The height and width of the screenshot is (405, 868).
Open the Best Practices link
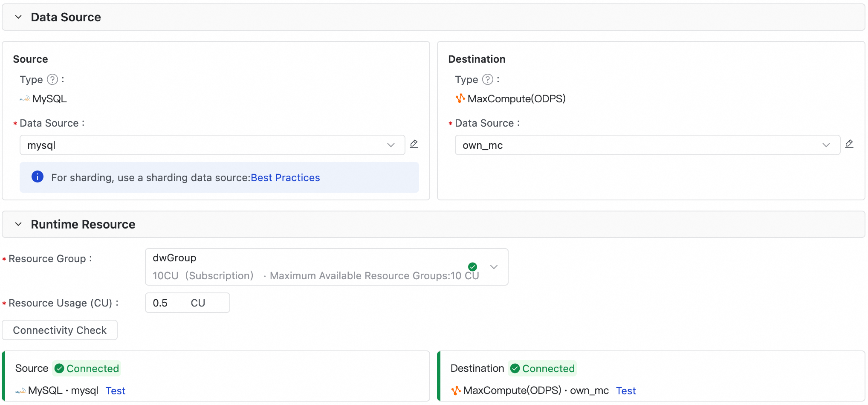[x=285, y=177]
